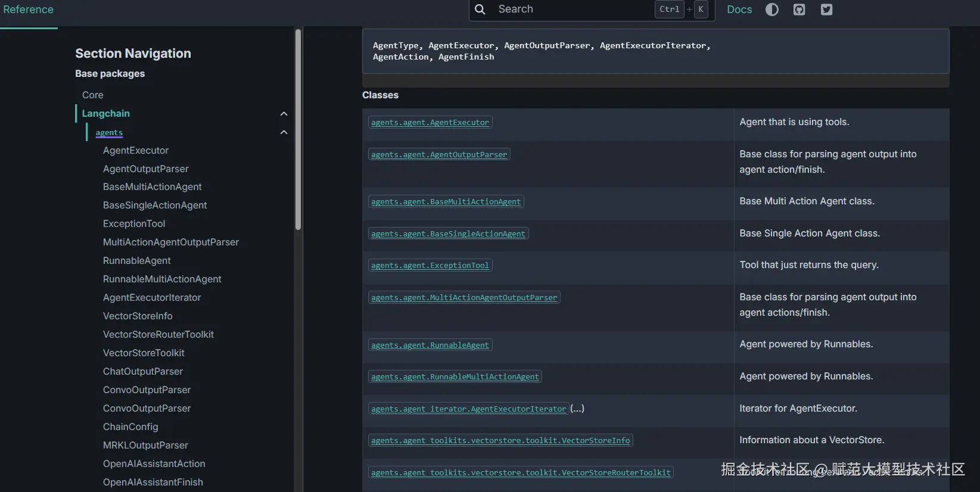Open agents.agent.RunnableAgent class link

[430, 345]
